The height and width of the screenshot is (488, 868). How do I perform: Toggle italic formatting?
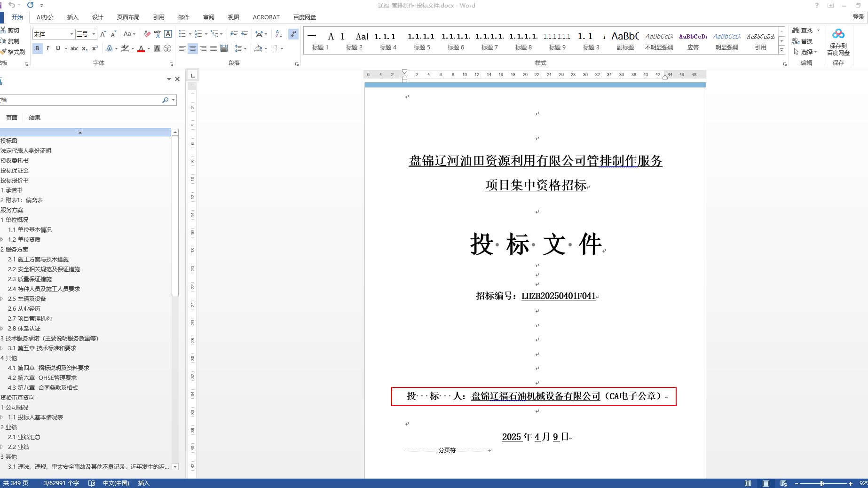tap(47, 48)
